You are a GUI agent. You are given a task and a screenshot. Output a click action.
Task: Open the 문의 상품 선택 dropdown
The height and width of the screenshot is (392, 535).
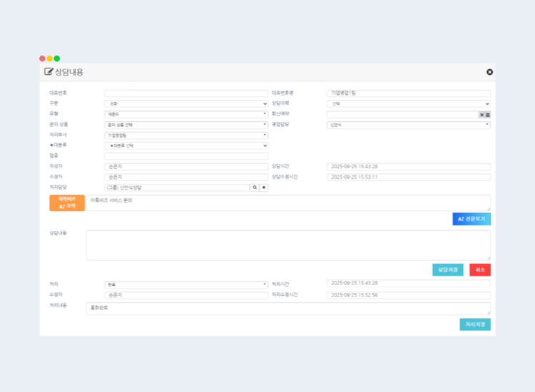(x=186, y=125)
